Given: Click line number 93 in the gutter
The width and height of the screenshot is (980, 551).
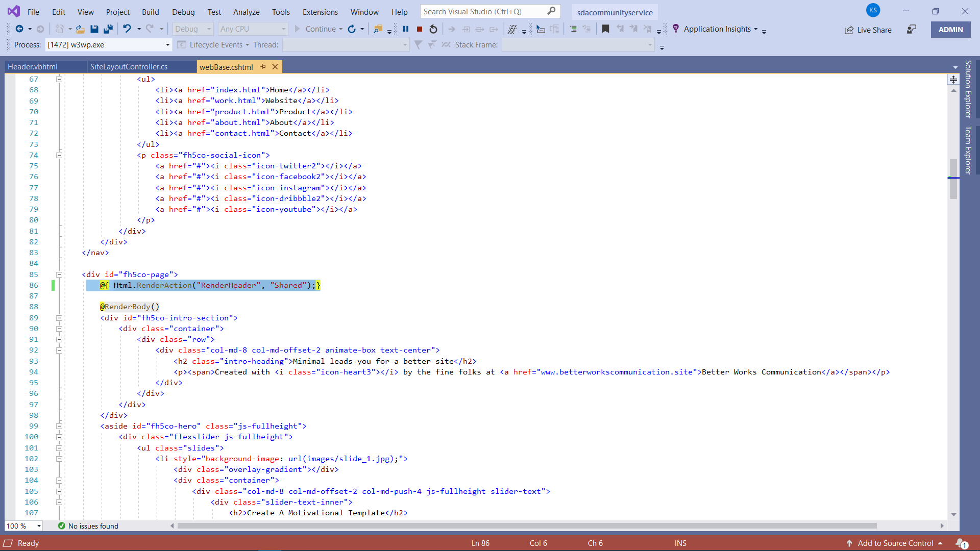Looking at the screenshot, I should 33,361.
